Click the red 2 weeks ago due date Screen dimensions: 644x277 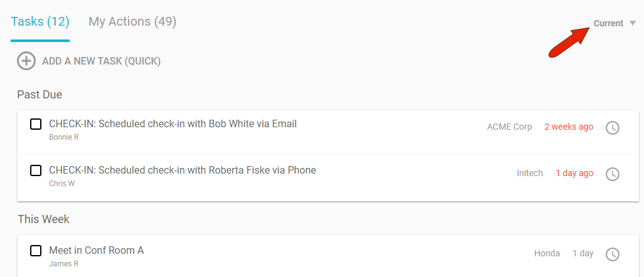pos(569,127)
